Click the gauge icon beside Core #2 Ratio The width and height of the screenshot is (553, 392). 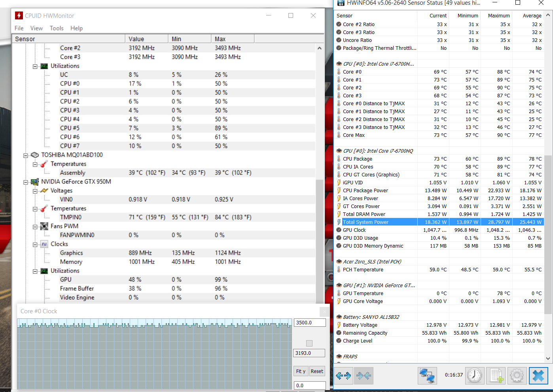coord(339,24)
